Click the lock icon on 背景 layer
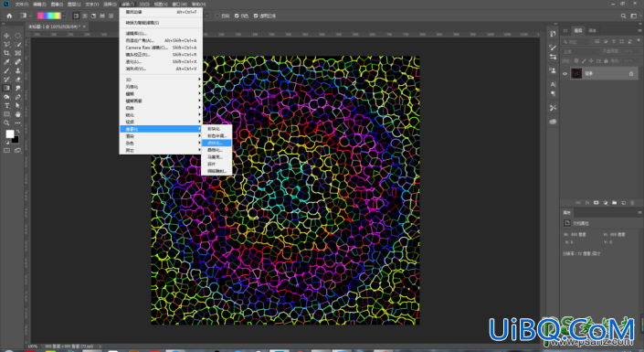The width and height of the screenshot is (644, 352). [631, 74]
